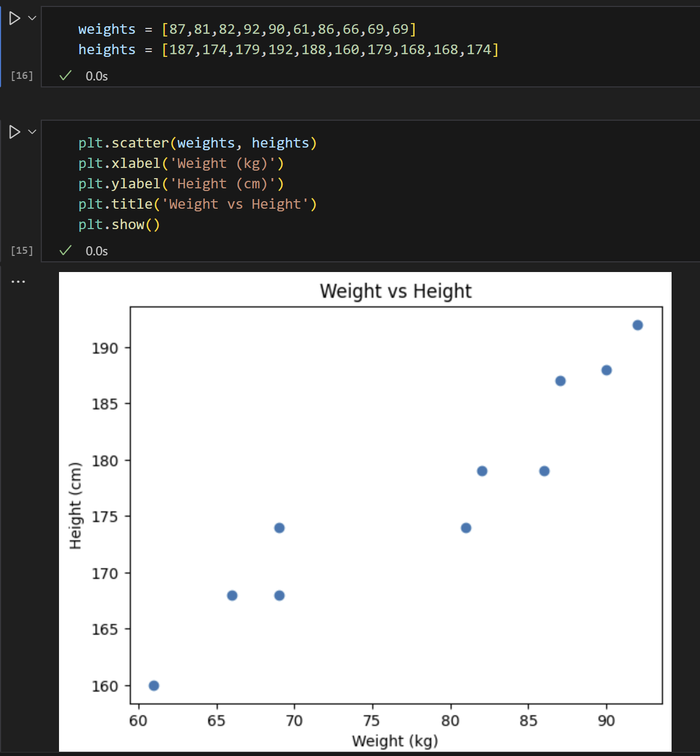Click the scatter point at weight 61

pyautogui.click(x=154, y=686)
